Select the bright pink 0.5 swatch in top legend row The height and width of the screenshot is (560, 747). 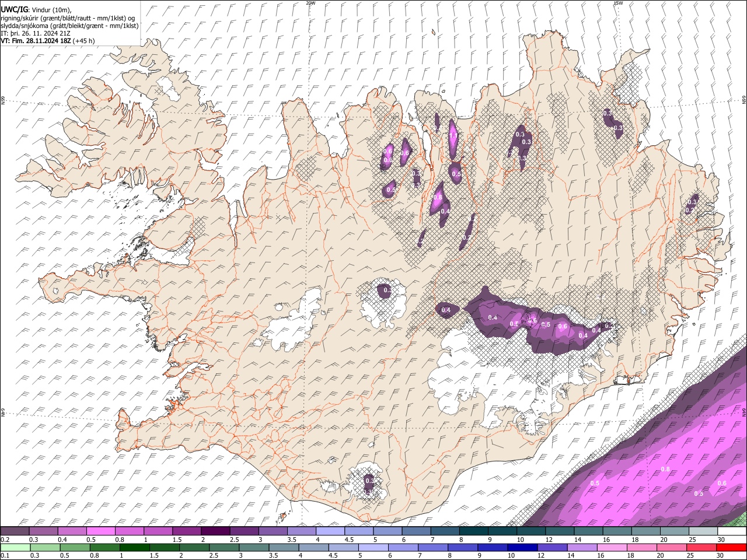point(100,531)
